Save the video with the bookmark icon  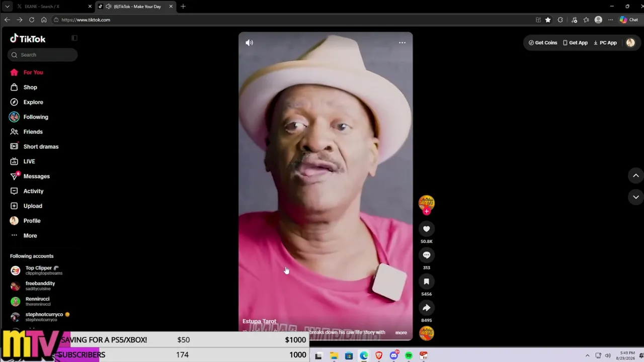tap(426, 282)
